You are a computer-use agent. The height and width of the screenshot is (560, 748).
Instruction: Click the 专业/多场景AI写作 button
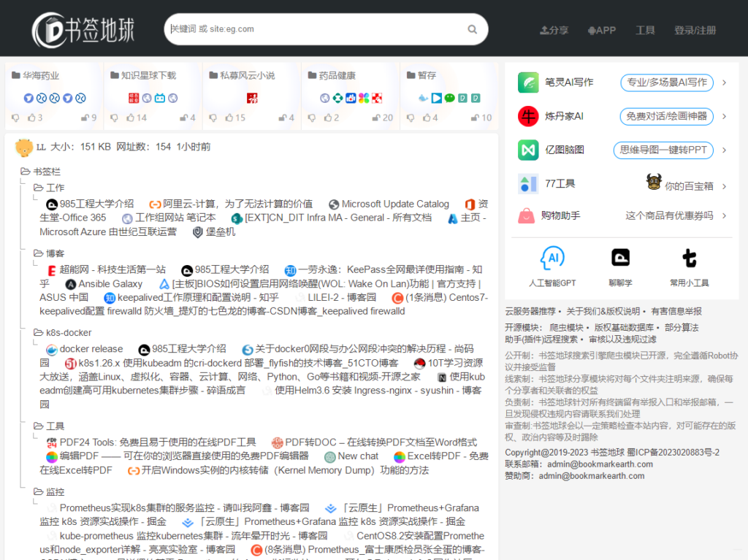[x=666, y=83]
